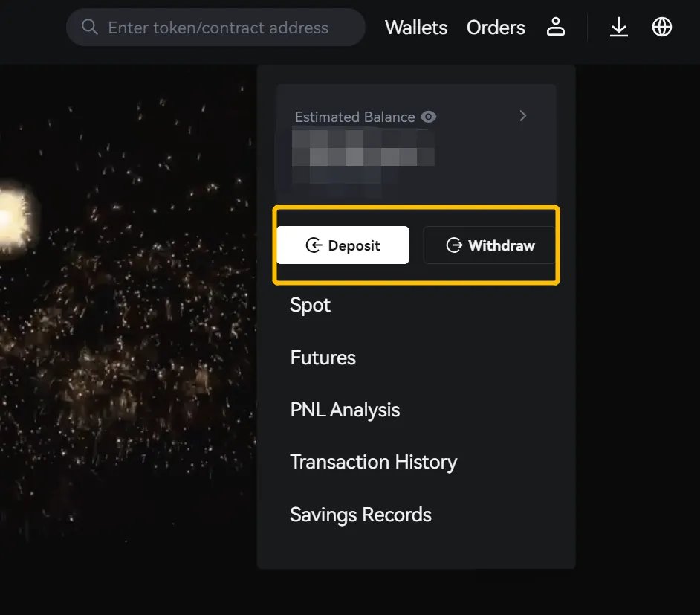The image size is (700, 615).
Task: Click the magnifier icon in search bar
Action: (x=90, y=28)
